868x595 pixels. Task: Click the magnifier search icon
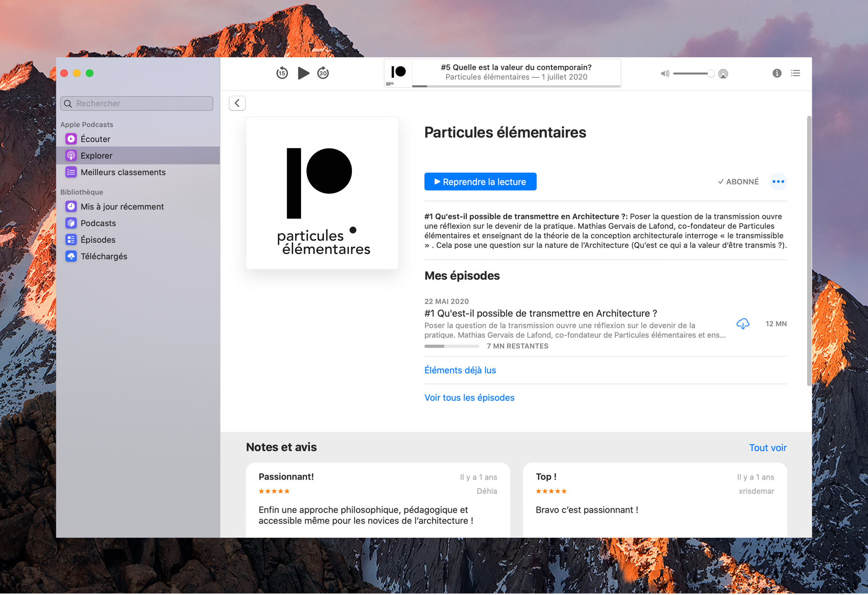tap(68, 104)
